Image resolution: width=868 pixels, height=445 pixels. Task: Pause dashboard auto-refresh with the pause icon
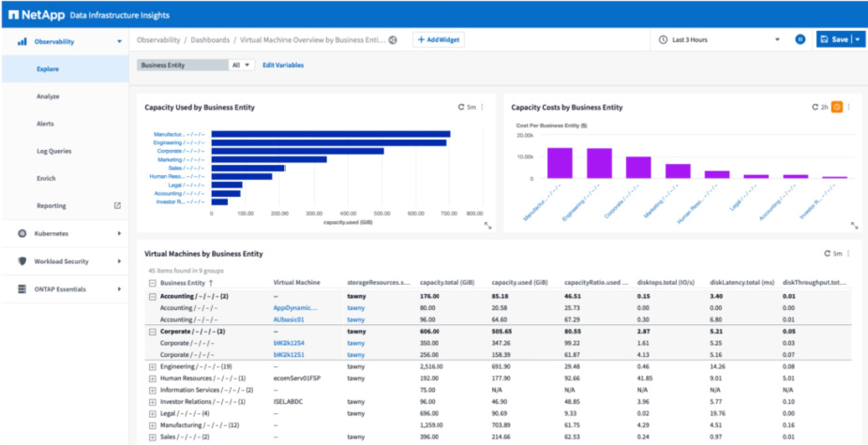pos(800,39)
